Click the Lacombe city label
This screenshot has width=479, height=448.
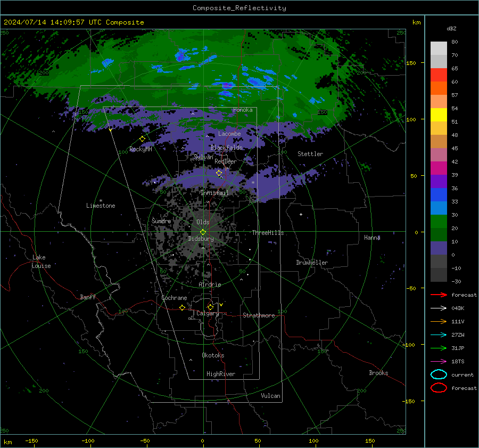click(x=229, y=134)
